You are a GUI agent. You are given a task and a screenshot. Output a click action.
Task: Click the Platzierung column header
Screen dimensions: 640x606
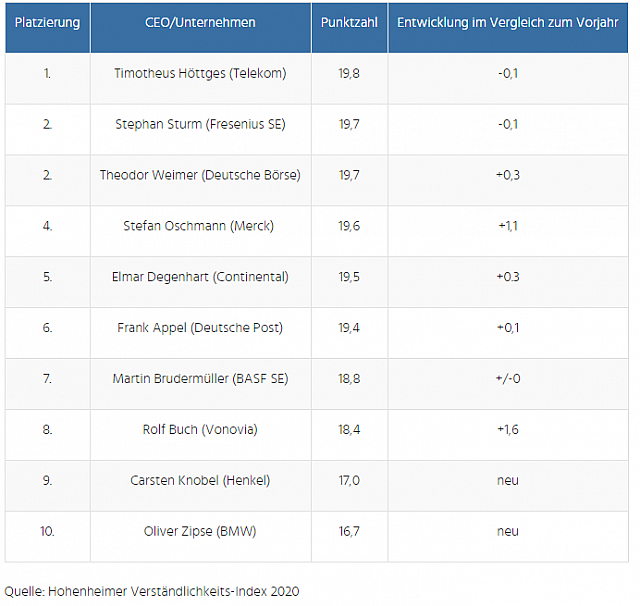(x=47, y=23)
